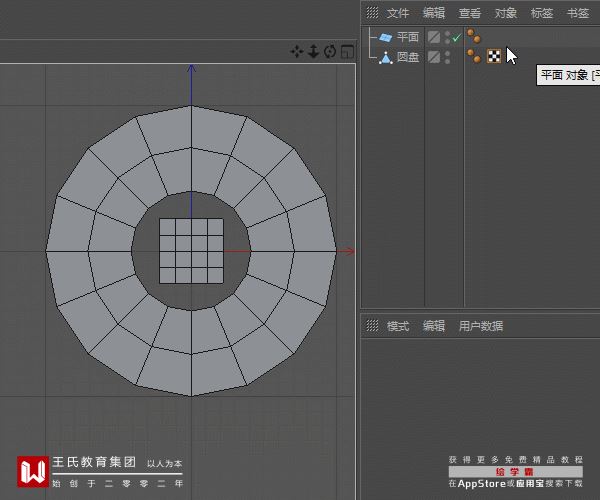Open the 模式 menu in Attribute Manager
This screenshot has width=600, height=500.
coord(398,326)
